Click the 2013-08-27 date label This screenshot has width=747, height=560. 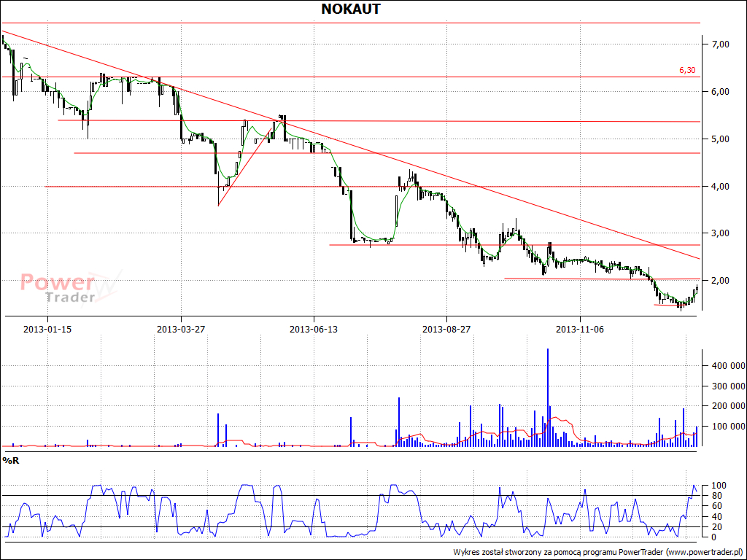(x=447, y=329)
